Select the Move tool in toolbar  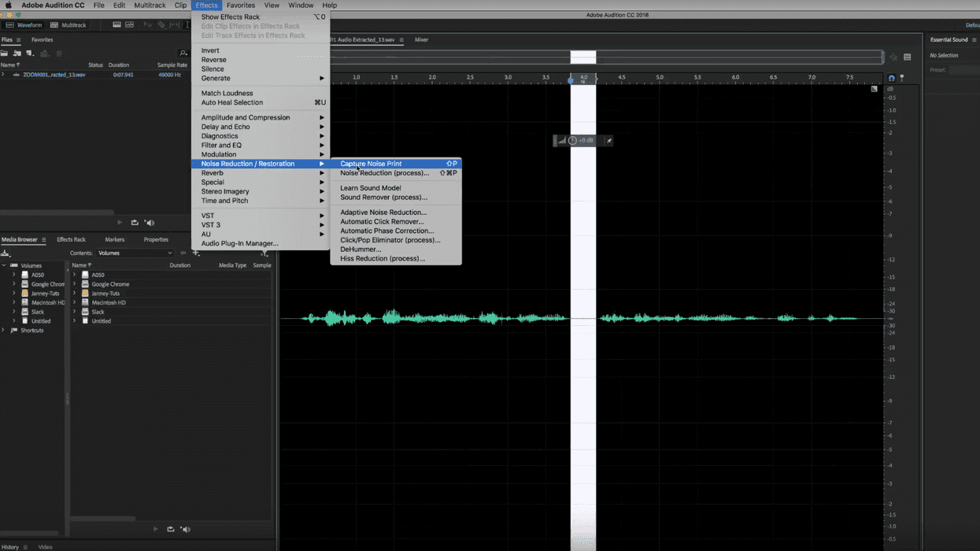point(148,25)
